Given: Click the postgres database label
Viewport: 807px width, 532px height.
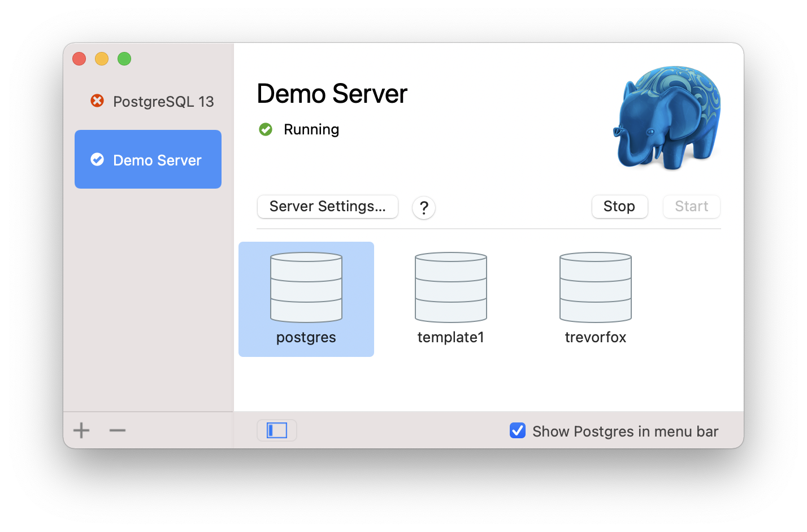Looking at the screenshot, I should (306, 337).
